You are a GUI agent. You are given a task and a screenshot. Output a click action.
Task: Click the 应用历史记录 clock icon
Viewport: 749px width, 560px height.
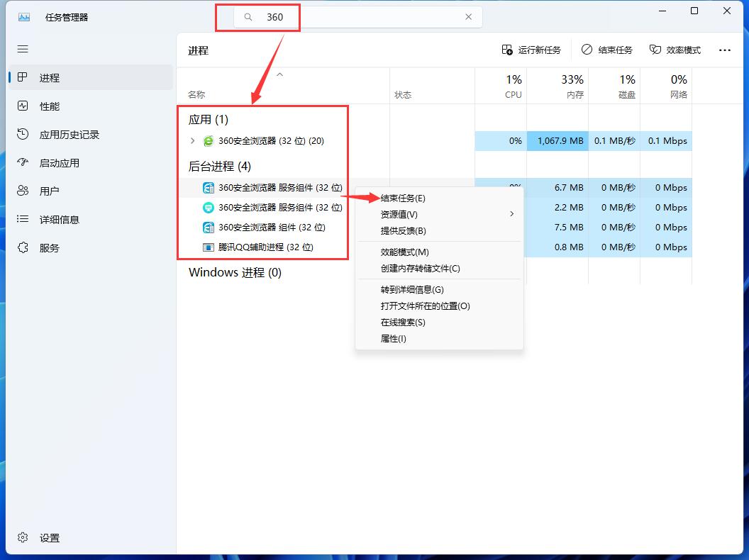[23, 134]
